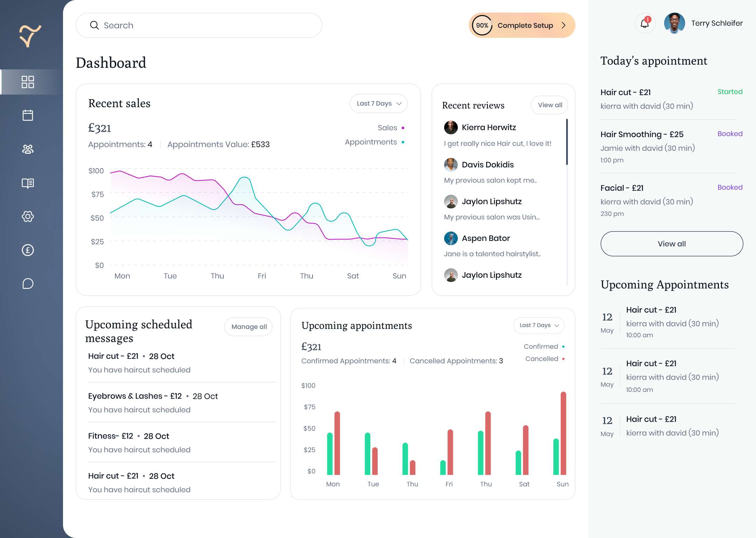The image size is (756, 538).
Task: Open Kierra Herwitz's review
Action: pyautogui.click(x=489, y=127)
